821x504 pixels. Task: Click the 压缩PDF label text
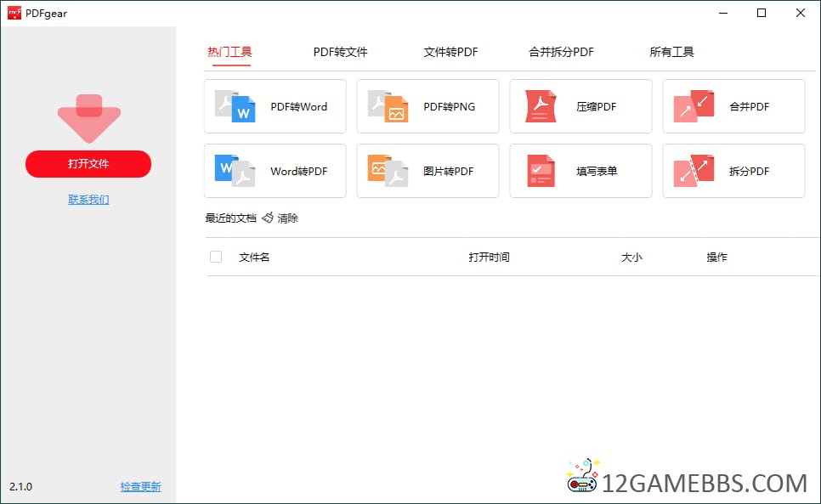pyautogui.click(x=597, y=107)
